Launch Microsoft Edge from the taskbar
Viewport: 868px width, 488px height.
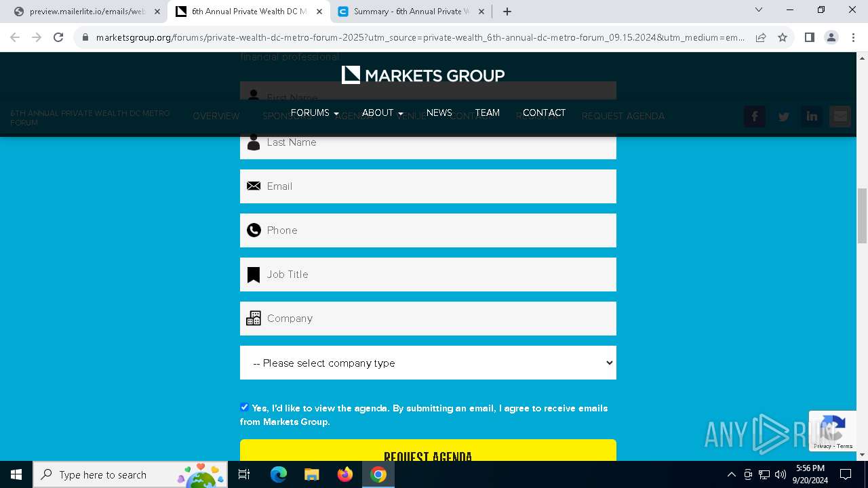point(279,474)
